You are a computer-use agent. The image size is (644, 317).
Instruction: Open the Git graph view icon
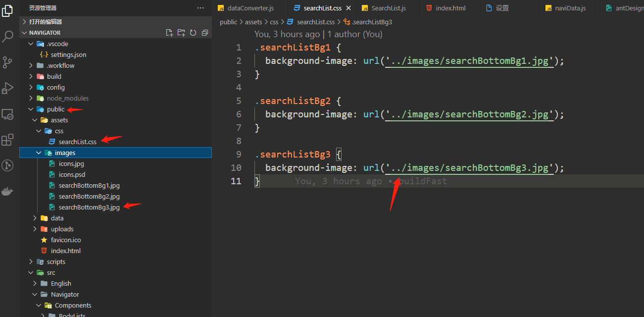(x=7, y=165)
